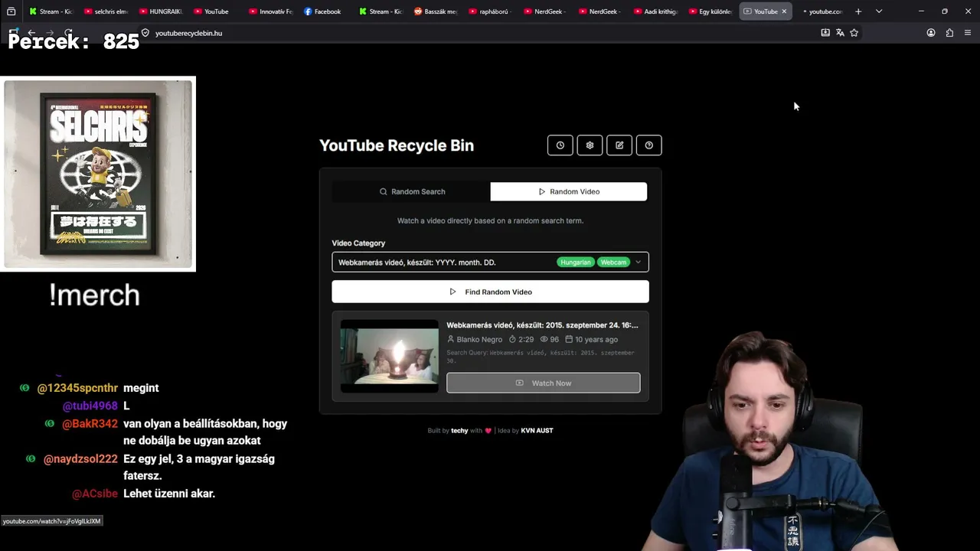Screen dimensions: 980x551
Task: Open the help question mark button
Action: click(649, 145)
